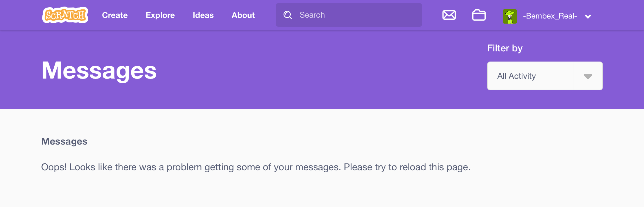Click inside the Search input field
The image size is (644, 207).
click(343, 15)
